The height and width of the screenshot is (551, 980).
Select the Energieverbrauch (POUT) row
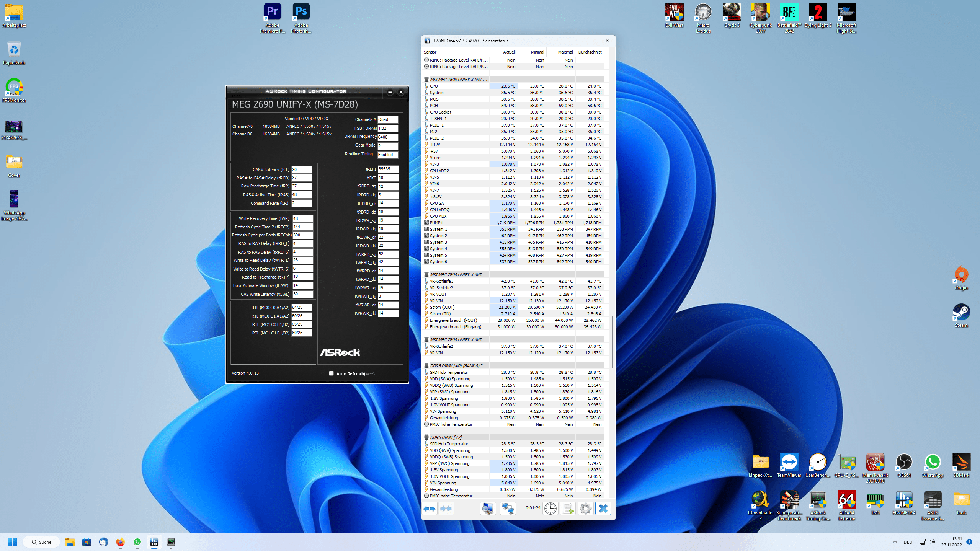tap(514, 320)
